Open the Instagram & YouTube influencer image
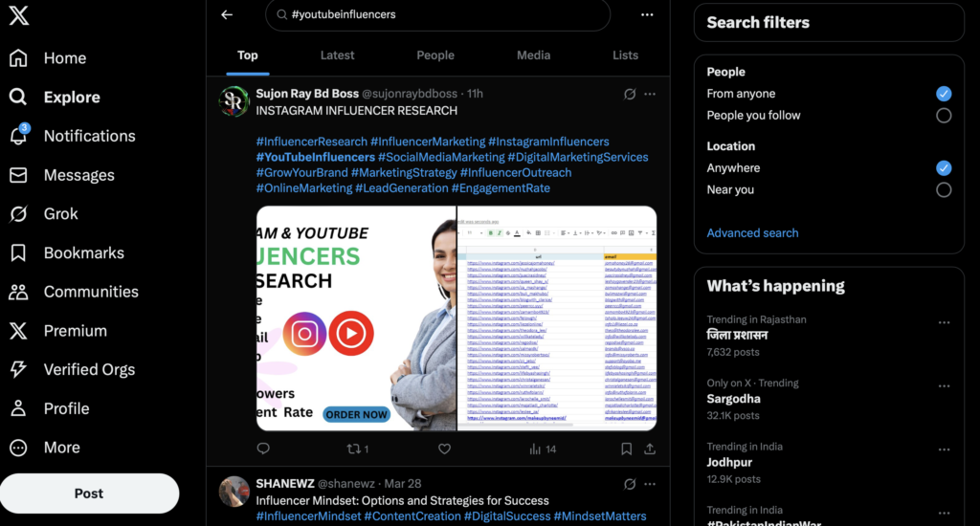Screen dimensions: 980x526 click(356, 318)
